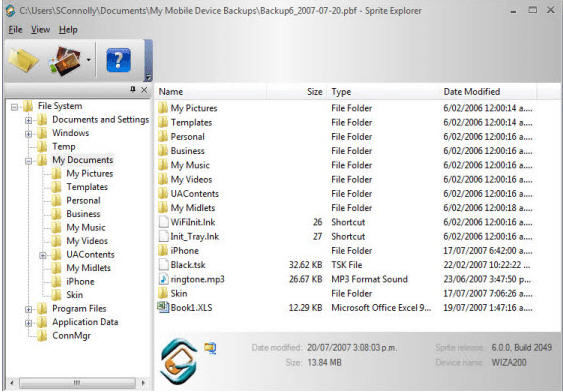Click Personal folder icon in file list
Image resolution: width=563 pixels, height=392 pixels.
163,136
